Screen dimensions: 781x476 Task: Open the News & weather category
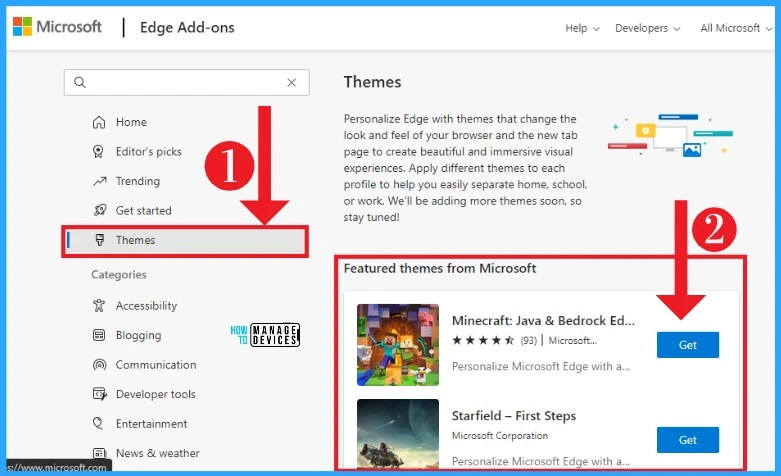(157, 453)
